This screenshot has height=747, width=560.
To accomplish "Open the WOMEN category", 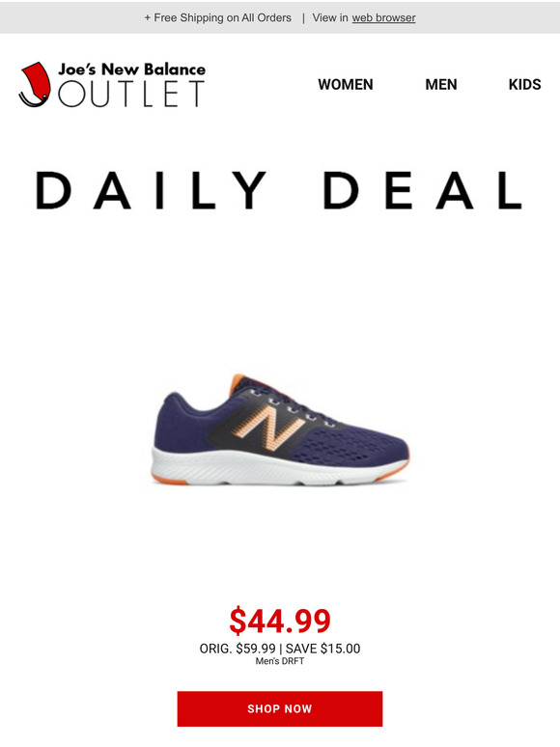I will pos(346,85).
